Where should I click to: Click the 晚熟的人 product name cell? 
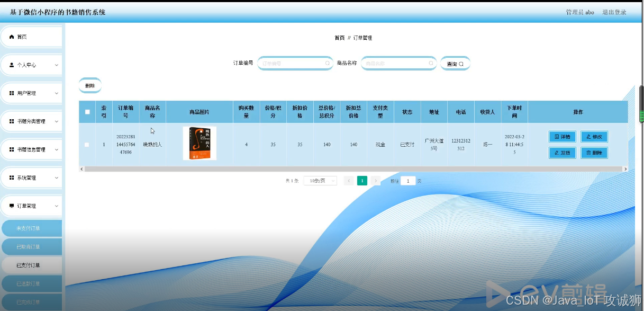(152, 144)
